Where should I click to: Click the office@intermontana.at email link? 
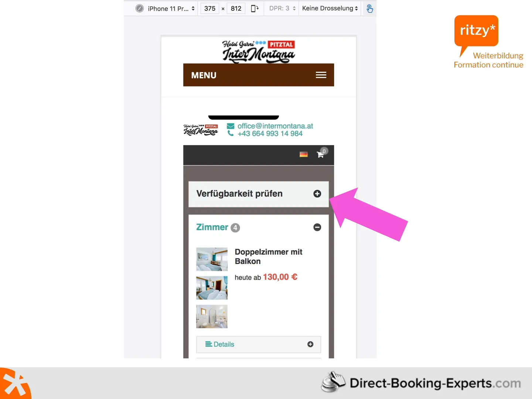(x=275, y=126)
